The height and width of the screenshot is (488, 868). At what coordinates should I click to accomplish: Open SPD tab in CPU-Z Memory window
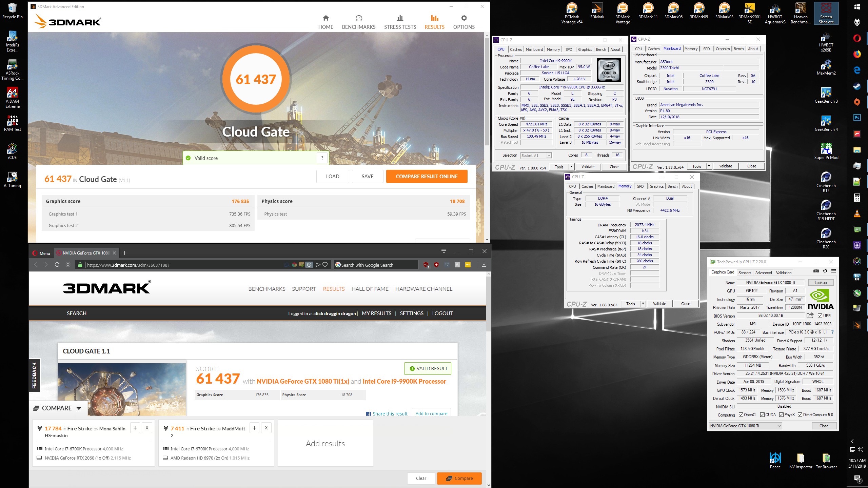[640, 186]
